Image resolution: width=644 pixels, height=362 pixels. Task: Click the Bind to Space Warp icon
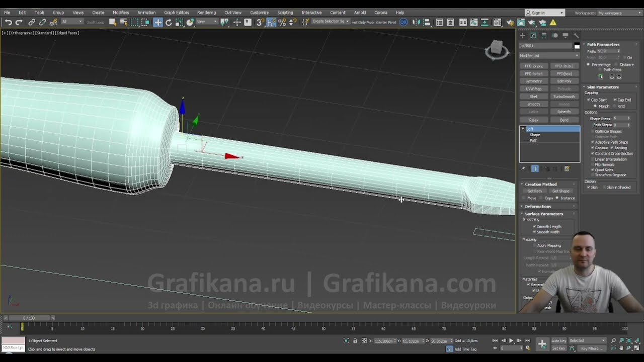point(53,22)
